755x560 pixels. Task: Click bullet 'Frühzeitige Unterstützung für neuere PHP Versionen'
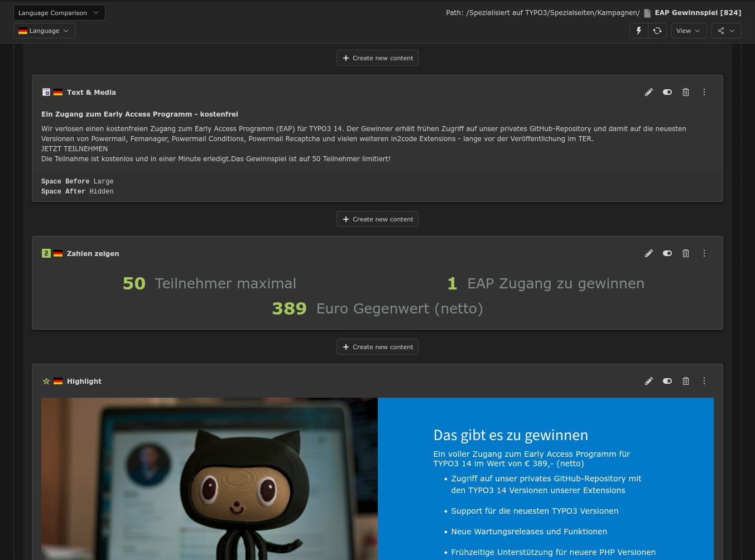tap(553, 552)
